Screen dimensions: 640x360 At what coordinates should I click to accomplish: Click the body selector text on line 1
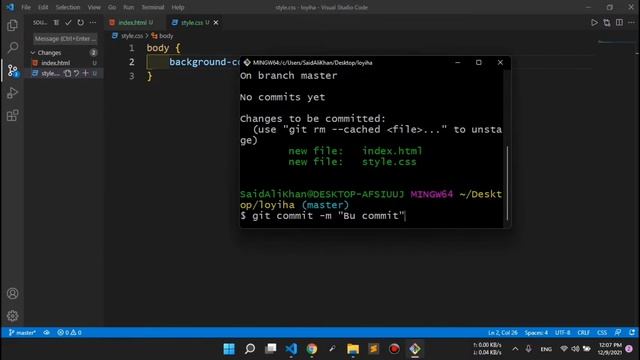158,48
